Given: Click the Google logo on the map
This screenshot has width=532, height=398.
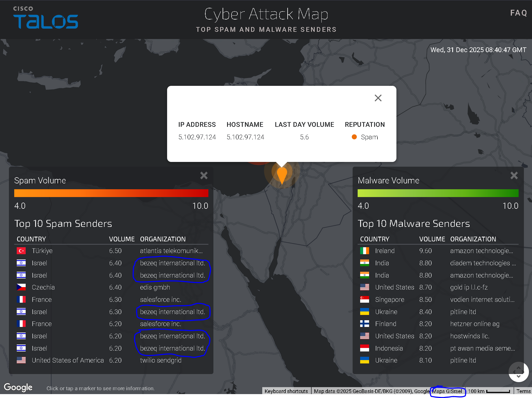Looking at the screenshot, I should click(x=18, y=387).
